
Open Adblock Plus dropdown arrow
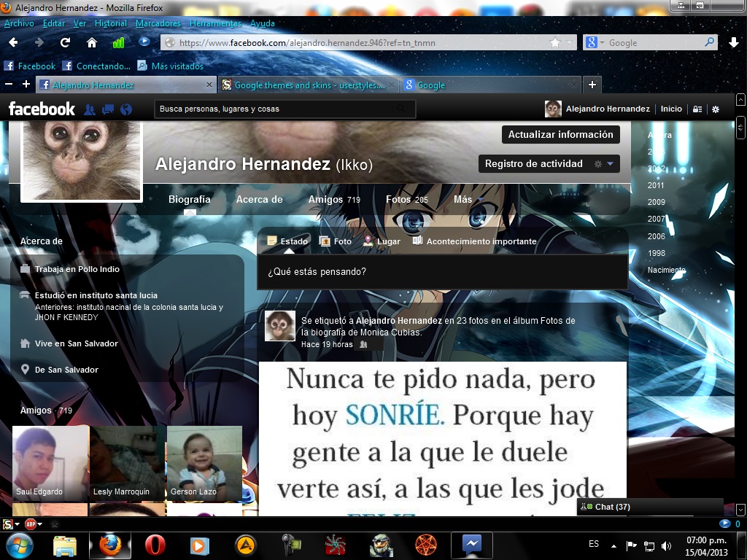pyautogui.click(x=40, y=524)
